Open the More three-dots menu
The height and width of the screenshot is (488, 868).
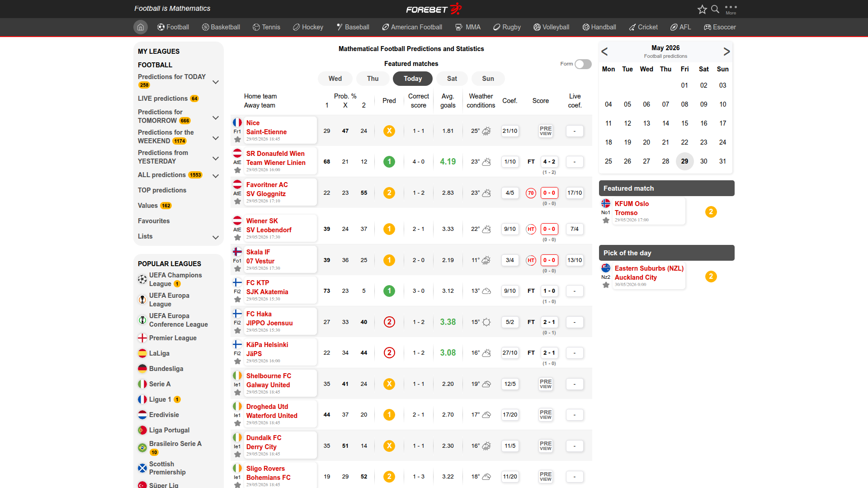(x=731, y=9)
